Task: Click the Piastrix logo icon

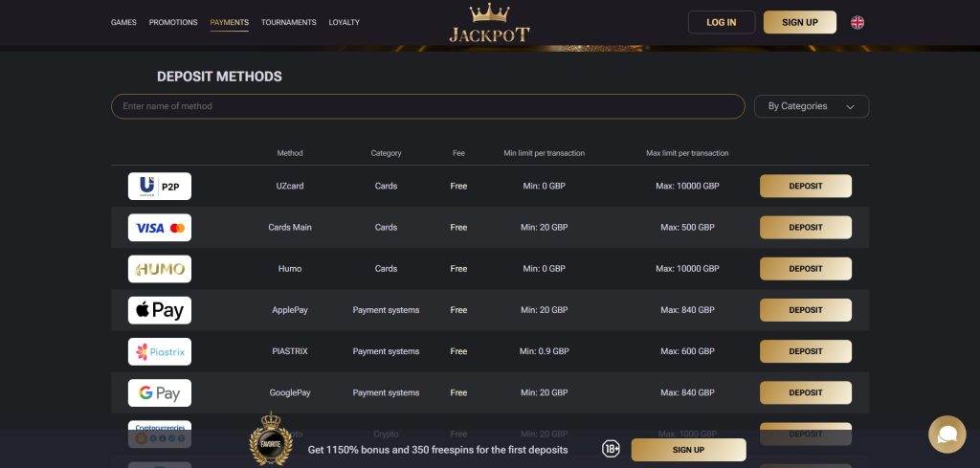Action: 159,351
